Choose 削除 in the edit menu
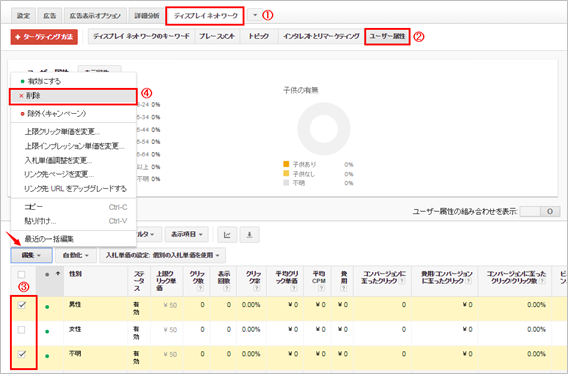The width and height of the screenshot is (568, 374). point(74,96)
